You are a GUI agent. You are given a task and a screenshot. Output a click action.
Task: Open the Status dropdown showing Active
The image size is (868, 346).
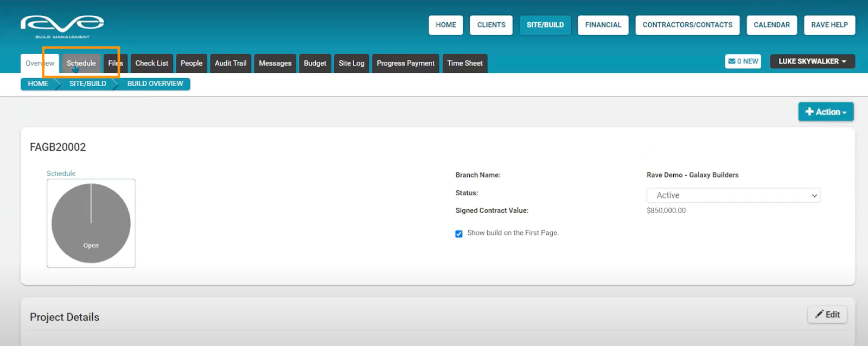[x=733, y=195]
